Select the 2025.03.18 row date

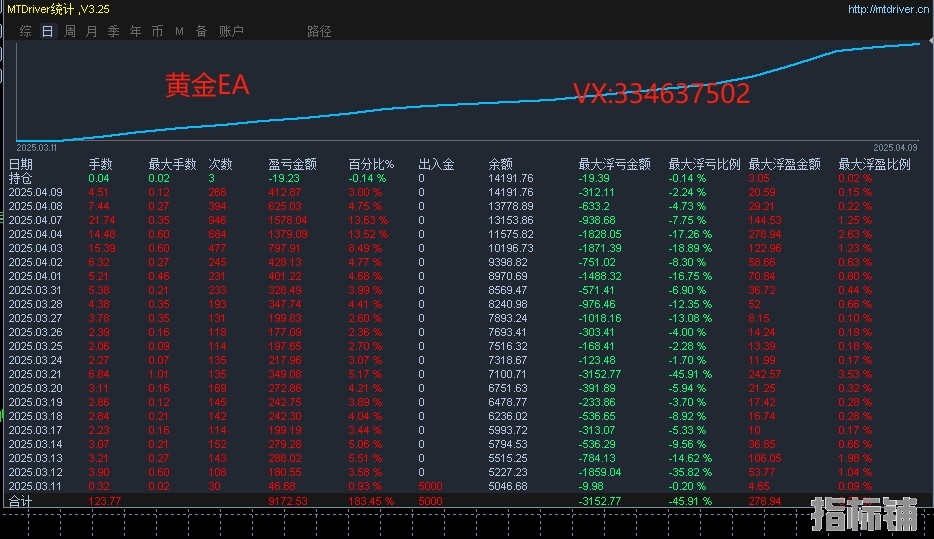[x=35, y=416]
